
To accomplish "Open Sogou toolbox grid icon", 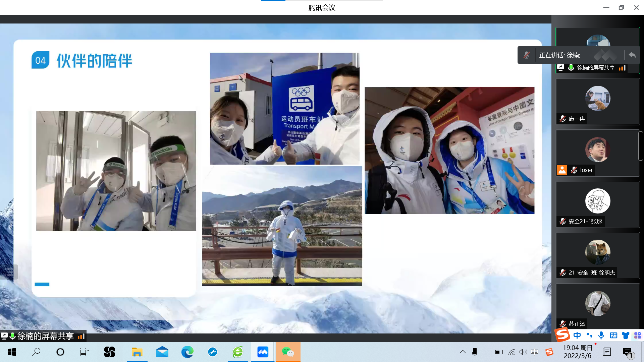I will pos(637,335).
